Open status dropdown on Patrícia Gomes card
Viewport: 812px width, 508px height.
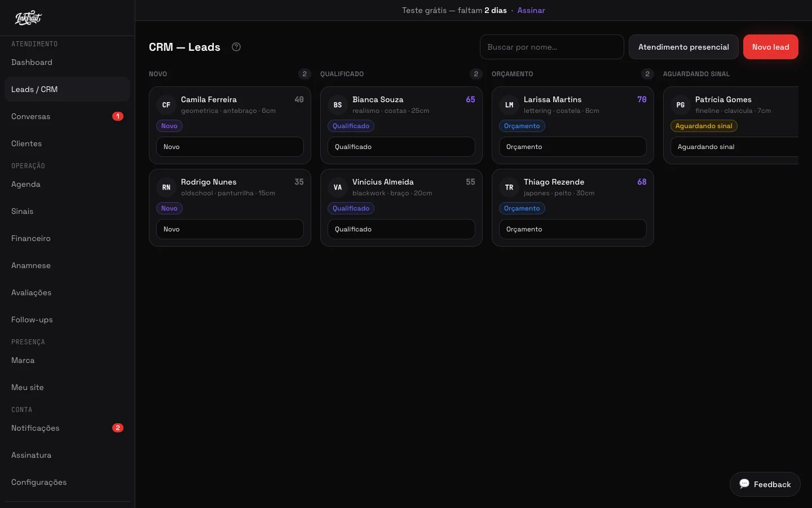(735, 147)
